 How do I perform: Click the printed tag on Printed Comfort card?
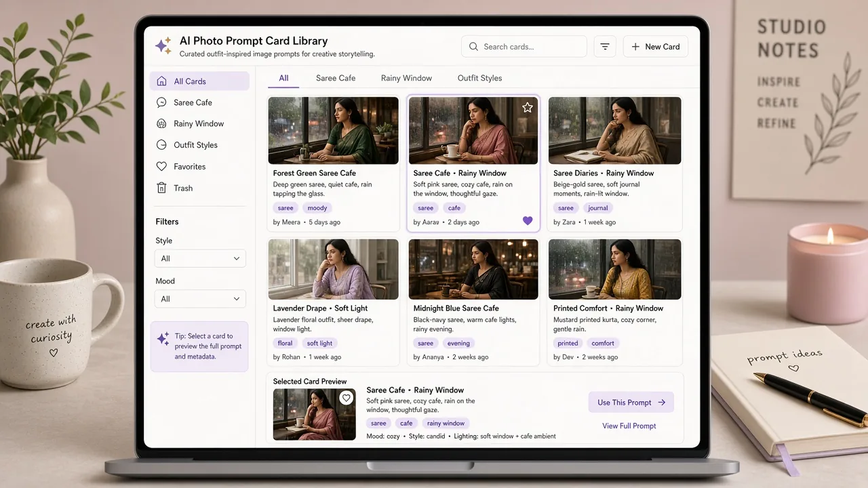[x=568, y=344]
